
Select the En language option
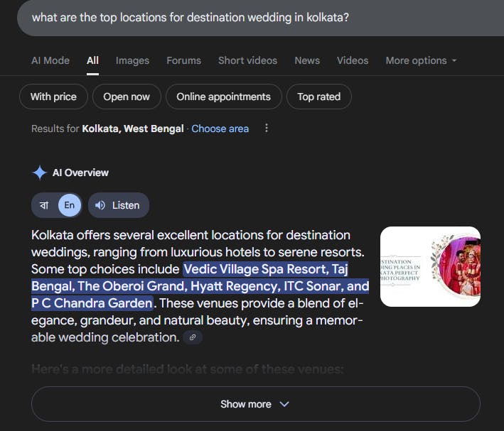(x=69, y=205)
